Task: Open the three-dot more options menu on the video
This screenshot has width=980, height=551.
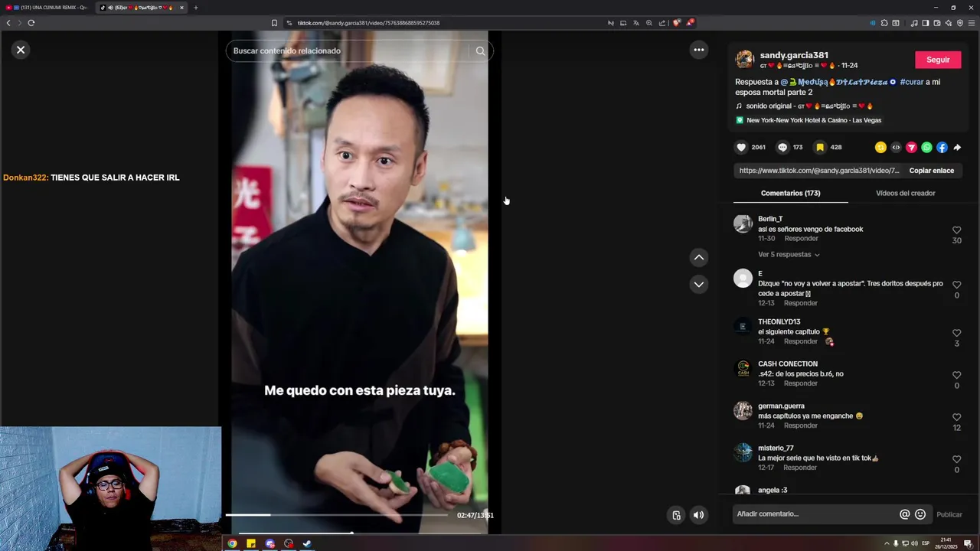Action: 698,50
